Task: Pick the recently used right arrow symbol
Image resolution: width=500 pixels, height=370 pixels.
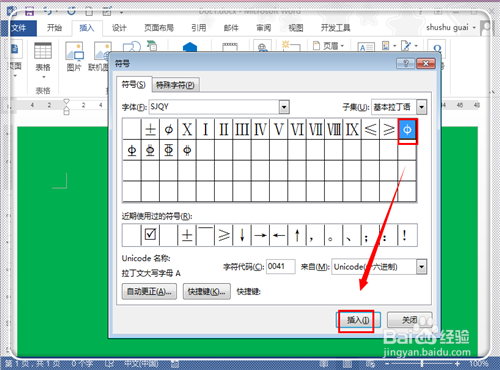Action: pyautogui.click(x=260, y=235)
